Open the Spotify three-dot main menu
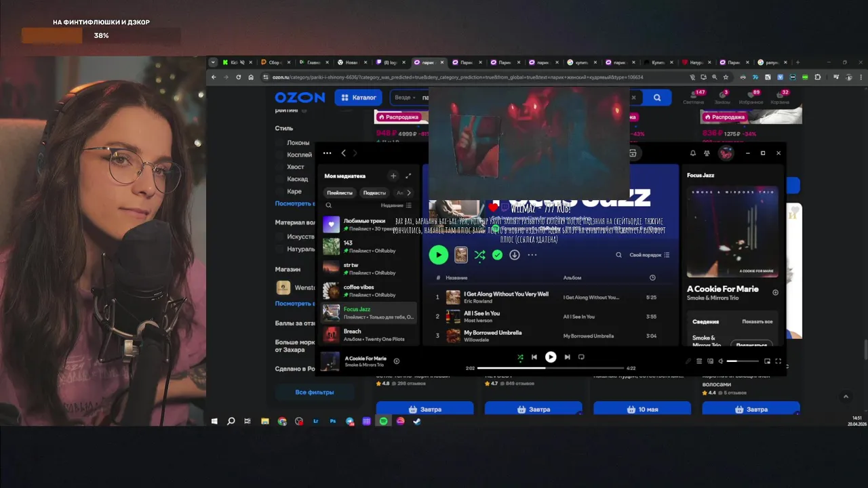 pos(328,153)
